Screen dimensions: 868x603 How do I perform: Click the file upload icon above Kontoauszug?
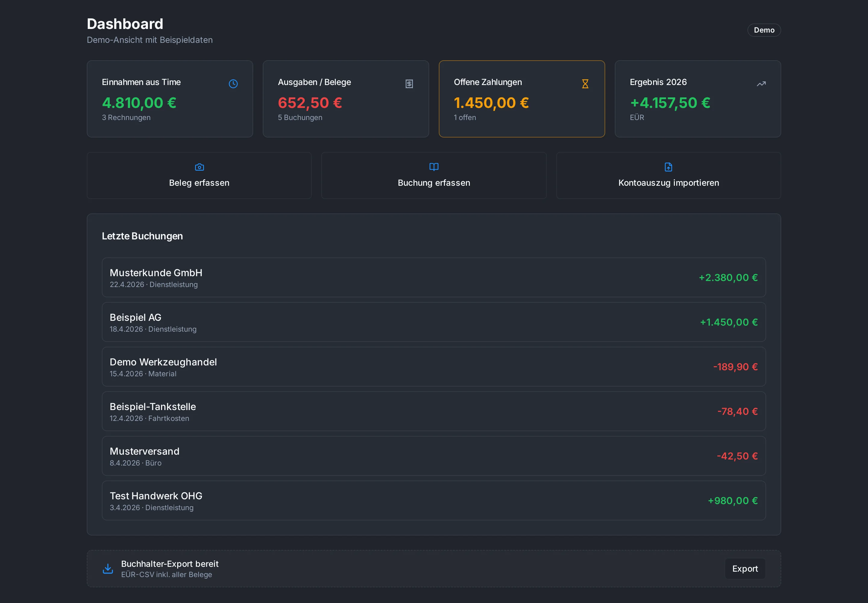point(668,167)
